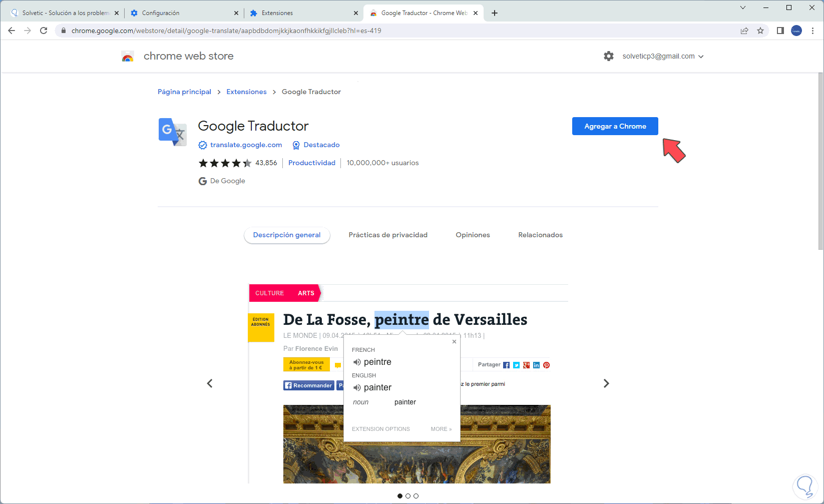
Task: Open the Destacado link
Action: (321, 145)
